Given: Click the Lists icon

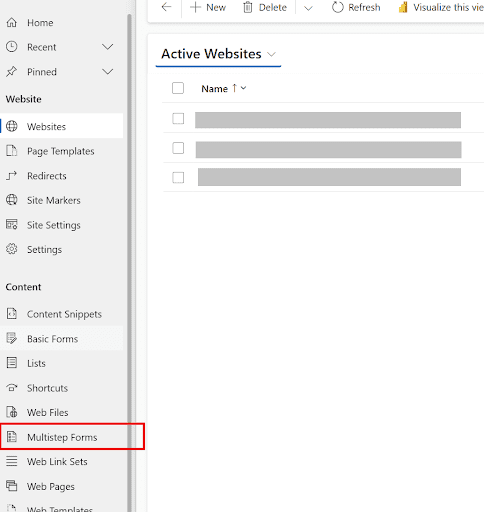Looking at the screenshot, I should [x=12, y=363].
